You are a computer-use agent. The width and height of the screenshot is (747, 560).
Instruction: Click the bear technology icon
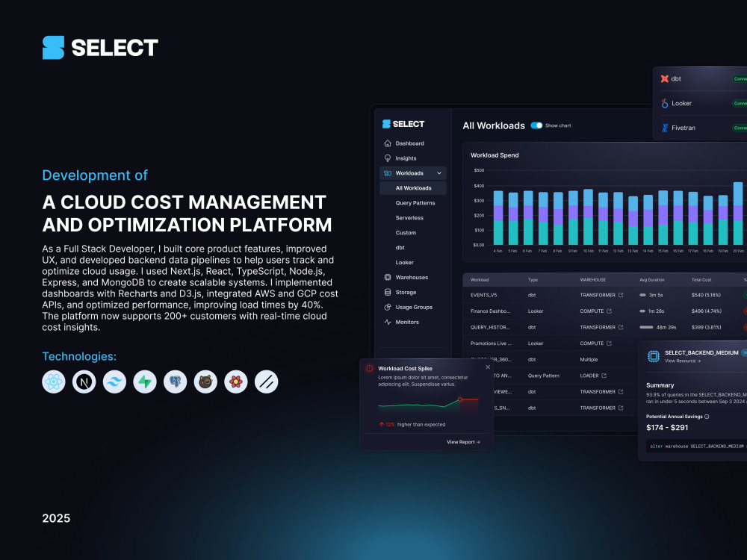(205, 382)
